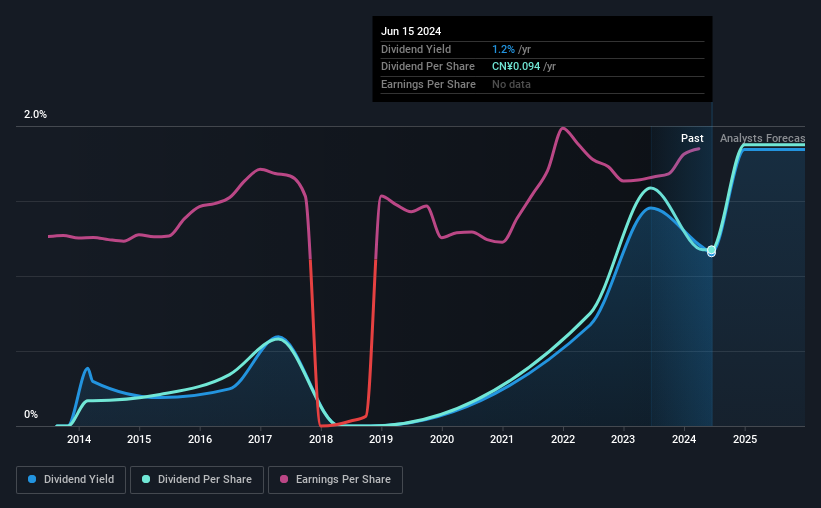Click the 0% y-axis label
This screenshot has height=508, width=821.
(31, 414)
